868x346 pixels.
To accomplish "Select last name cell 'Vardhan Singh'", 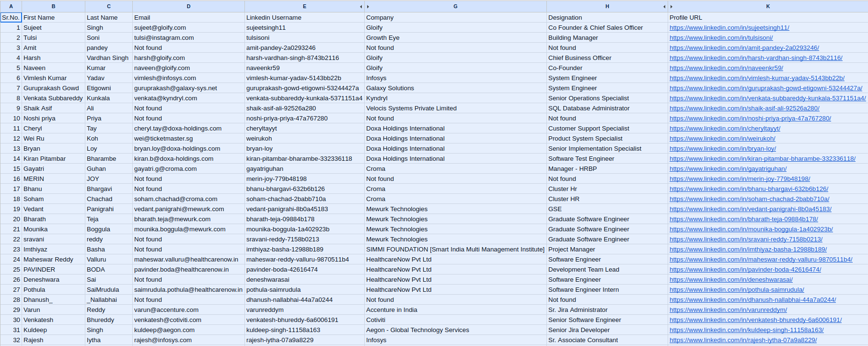I will 109,58.
